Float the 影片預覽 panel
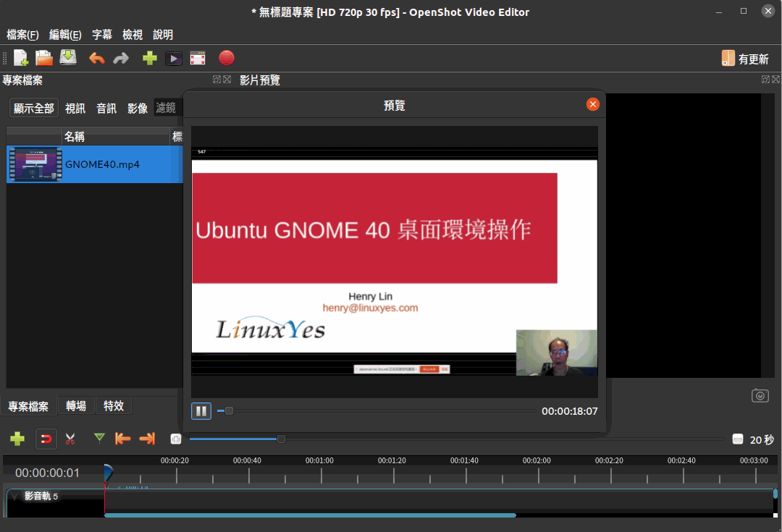782x532 pixels. tap(765, 80)
